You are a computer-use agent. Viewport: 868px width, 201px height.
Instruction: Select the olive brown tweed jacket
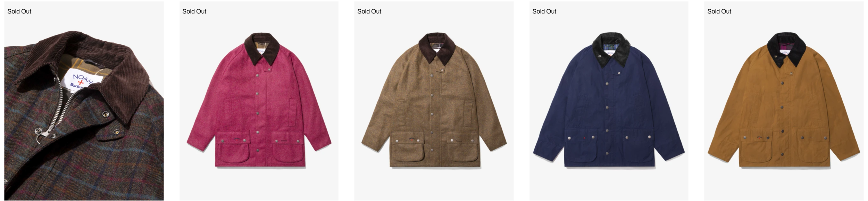(434, 101)
